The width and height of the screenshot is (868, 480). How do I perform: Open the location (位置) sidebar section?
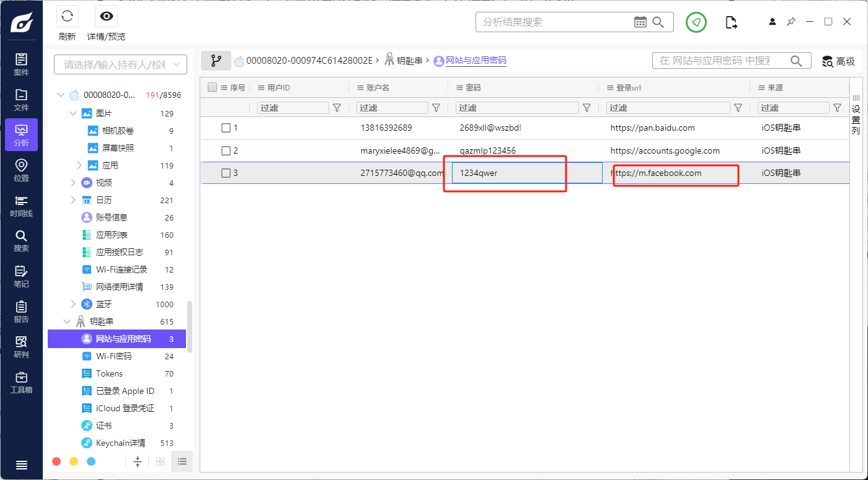click(x=21, y=170)
